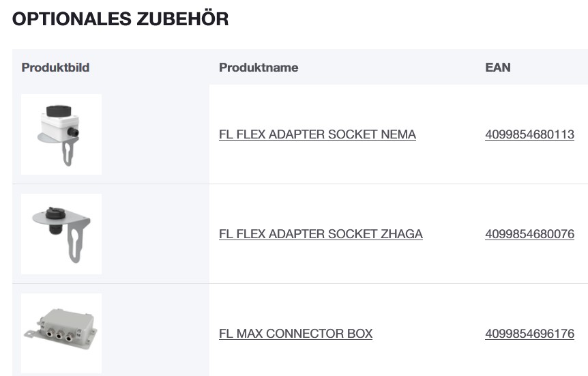Click the EAN column header
Screen dimensions: 588x376
(x=497, y=68)
